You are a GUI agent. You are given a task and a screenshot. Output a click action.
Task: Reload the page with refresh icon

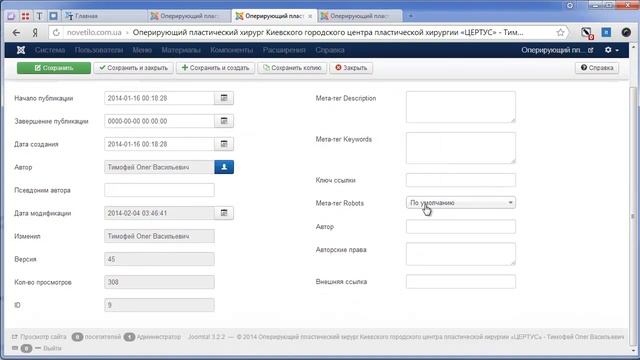tap(56, 32)
